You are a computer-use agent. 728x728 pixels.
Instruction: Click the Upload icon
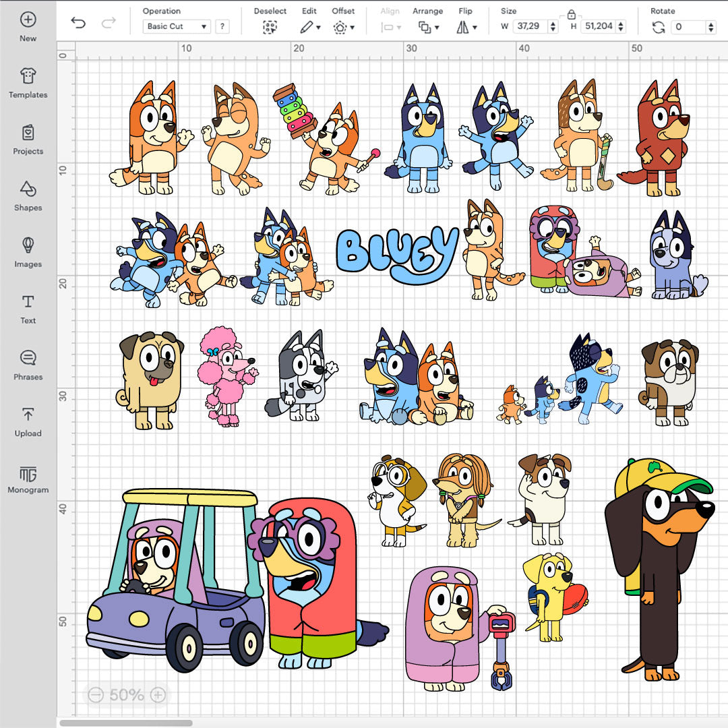click(x=28, y=414)
